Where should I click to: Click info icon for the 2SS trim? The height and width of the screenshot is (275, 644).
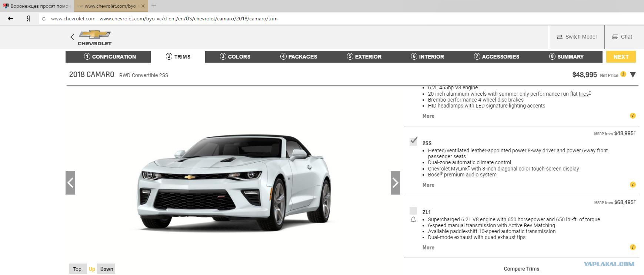tap(633, 185)
